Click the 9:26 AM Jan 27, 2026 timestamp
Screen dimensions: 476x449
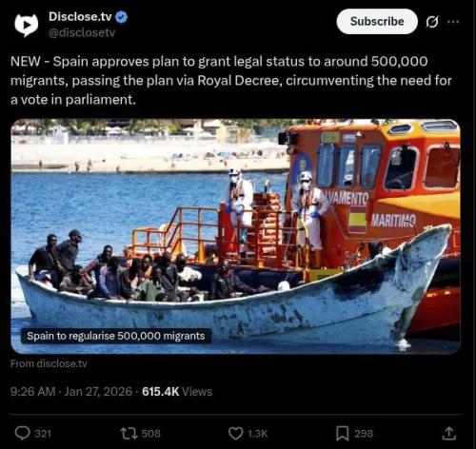click(x=71, y=392)
